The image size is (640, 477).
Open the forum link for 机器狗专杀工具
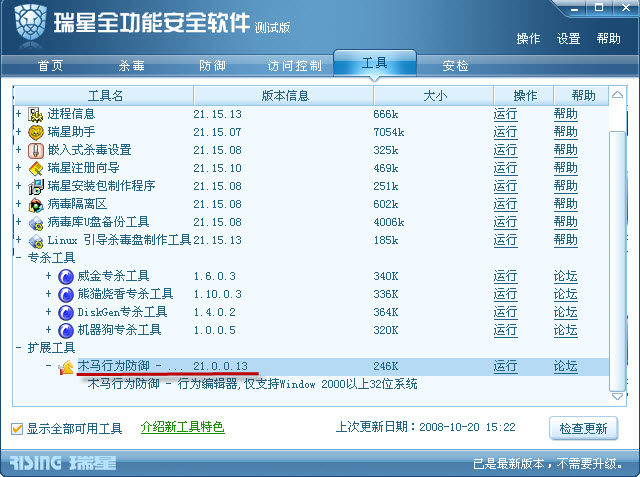tap(566, 330)
